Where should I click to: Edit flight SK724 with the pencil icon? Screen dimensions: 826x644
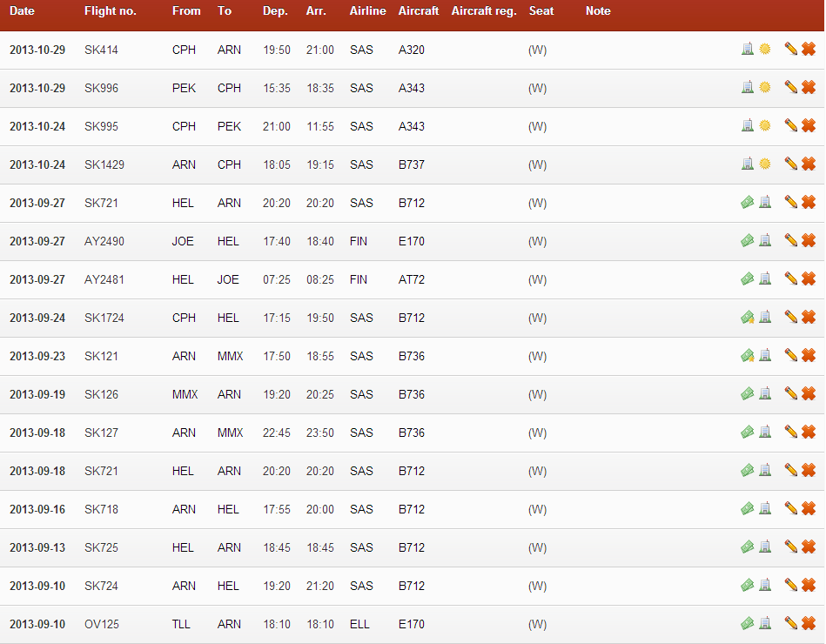click(x=790, y=586)
